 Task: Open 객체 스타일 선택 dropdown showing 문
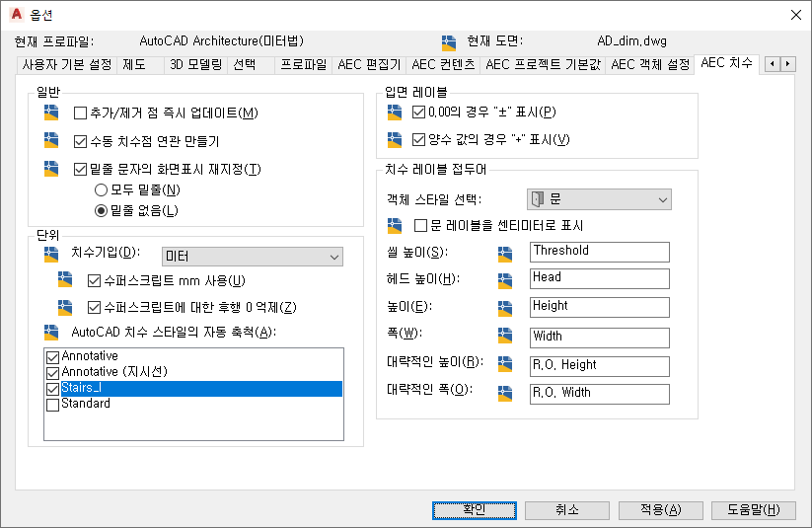(599, 199)
